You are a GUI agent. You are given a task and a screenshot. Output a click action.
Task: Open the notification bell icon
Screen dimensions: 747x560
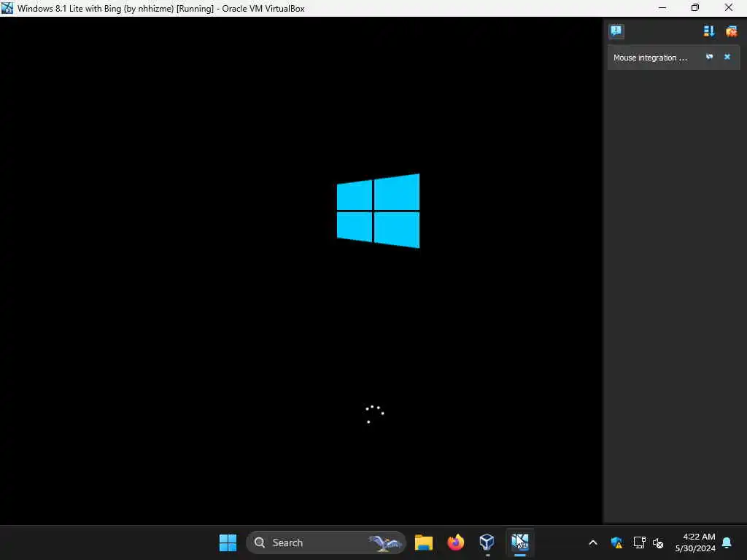(x=727, y=542)
